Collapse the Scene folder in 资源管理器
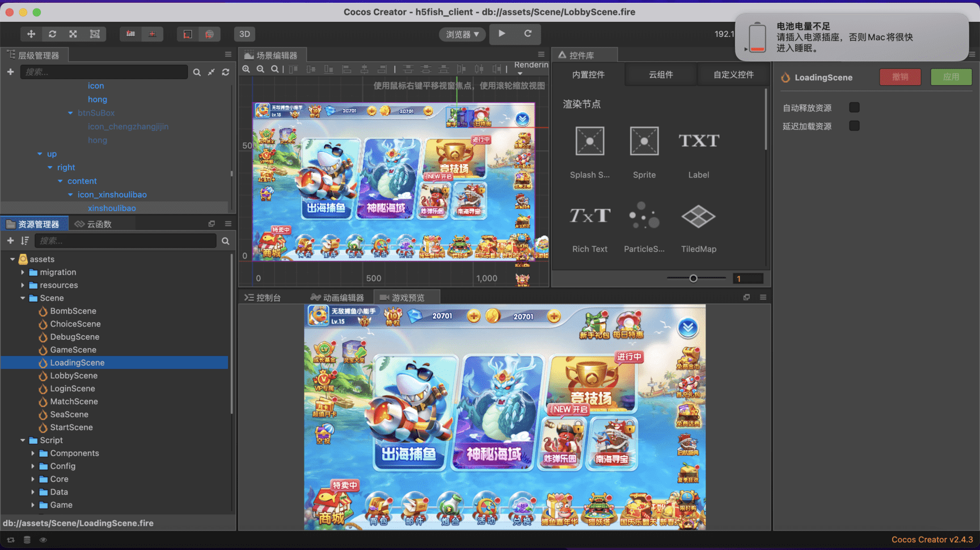 (23, 298)
